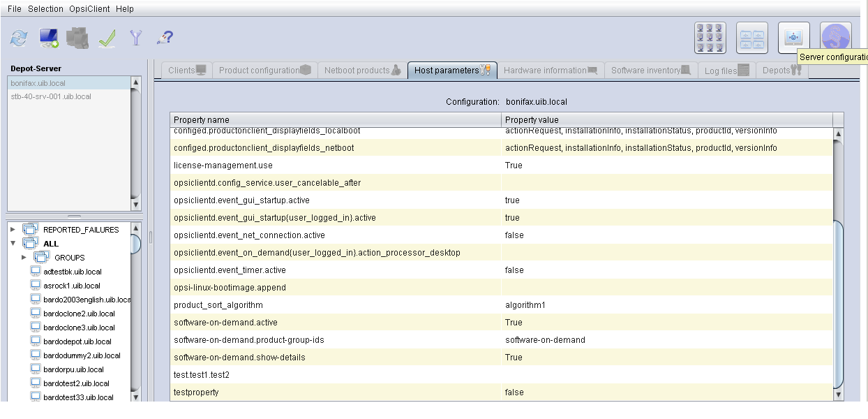Viewport: 868px width, 419px height.
Task: Switch to the Depots tab
Action: click(781, 70)
